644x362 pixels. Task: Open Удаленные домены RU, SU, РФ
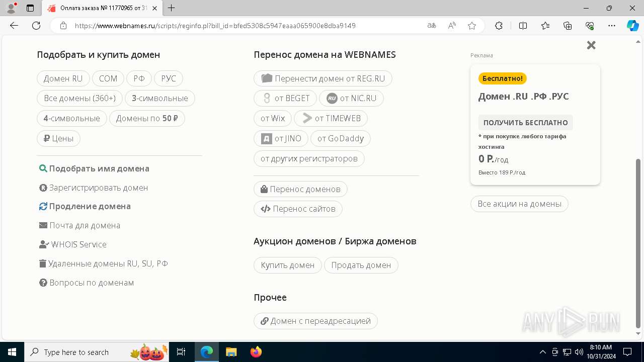tap(104, 263)
